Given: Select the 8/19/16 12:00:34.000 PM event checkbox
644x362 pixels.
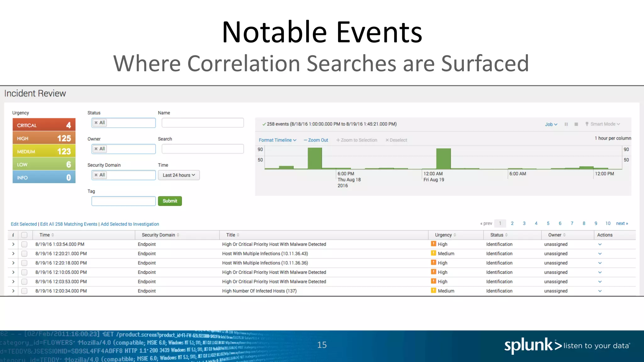Looking at the screenshot, I should pos(24,291).
